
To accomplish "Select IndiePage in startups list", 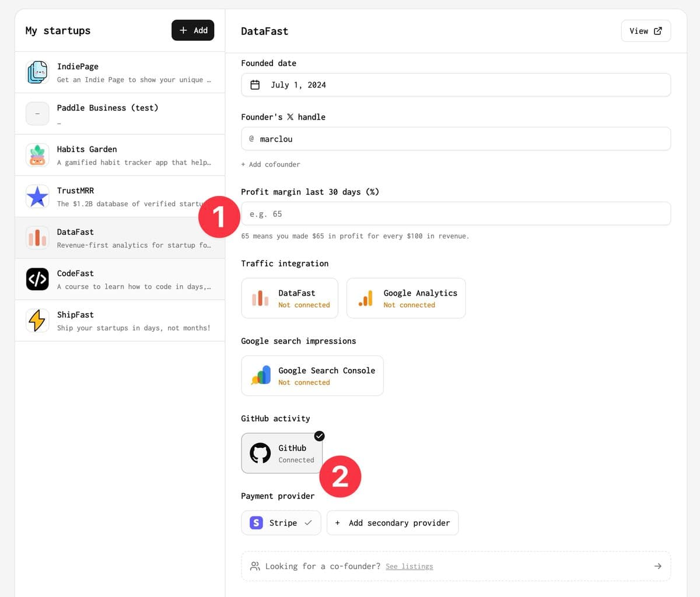I will pyautogui.click(x=120, y=72).
